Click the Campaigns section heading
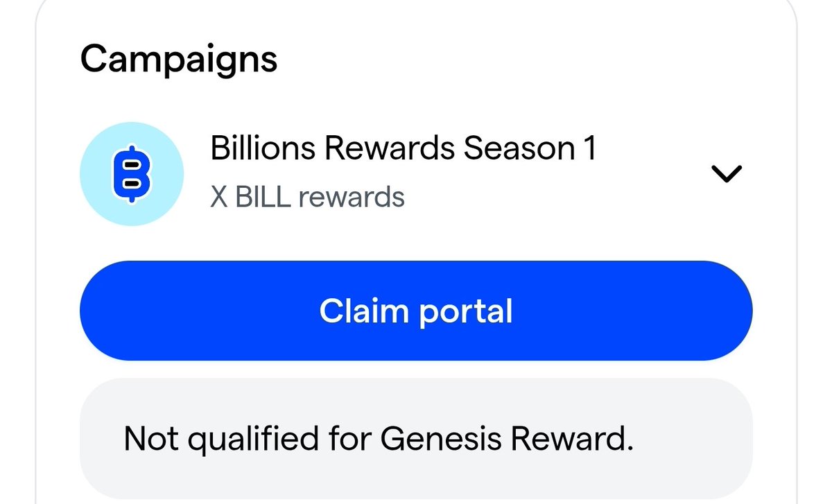Screen dimensions: 832x504 (179, 60)
